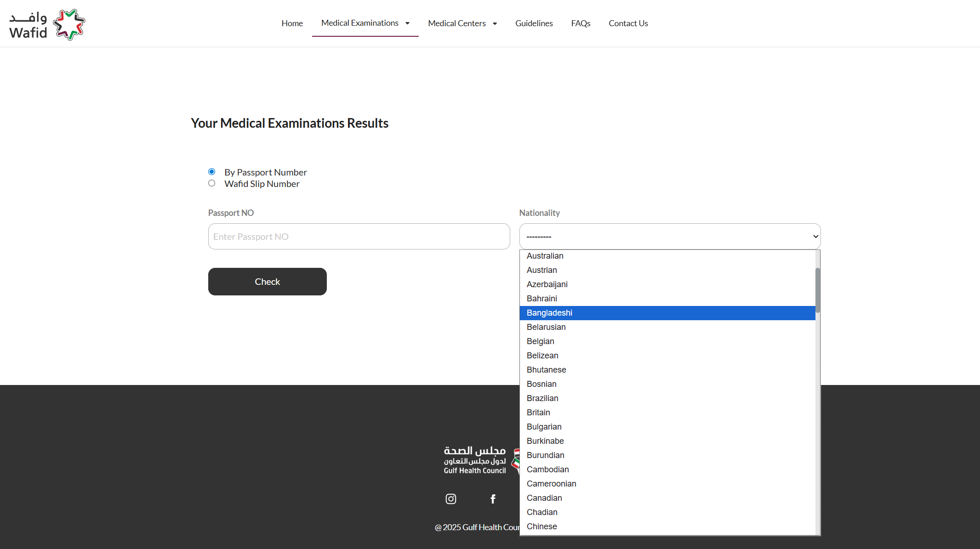980x549 pixels.
Task: Select Wafid Slip Number radio button
Action: [211, 183]
